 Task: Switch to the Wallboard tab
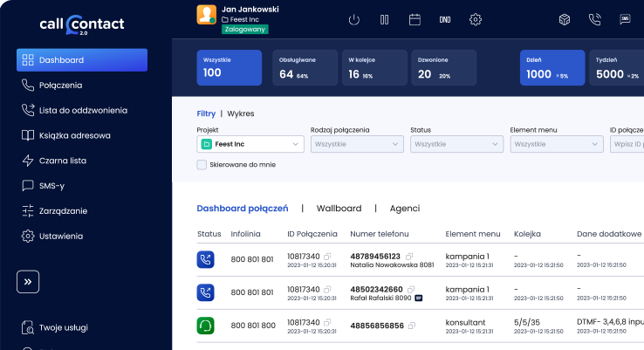[339, 209]
